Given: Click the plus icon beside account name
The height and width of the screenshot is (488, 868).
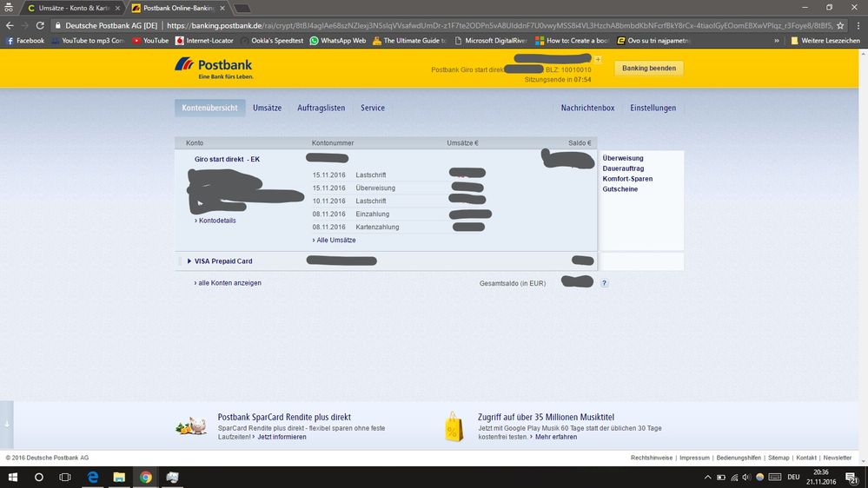Looking at the screenshot, I should [x=598, y=59].
